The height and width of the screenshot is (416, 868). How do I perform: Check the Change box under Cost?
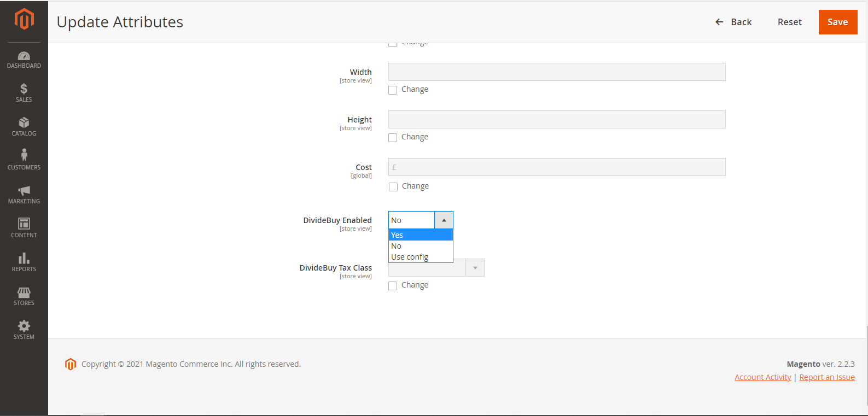393,187
